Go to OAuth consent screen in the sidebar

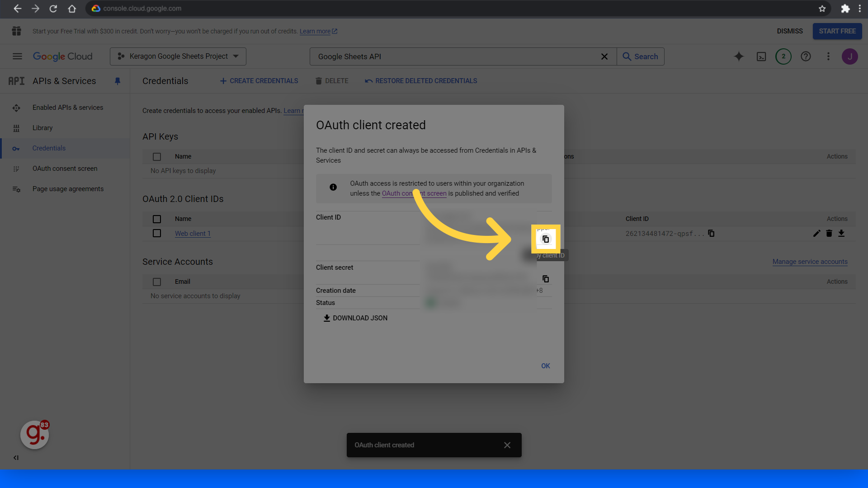65,169
